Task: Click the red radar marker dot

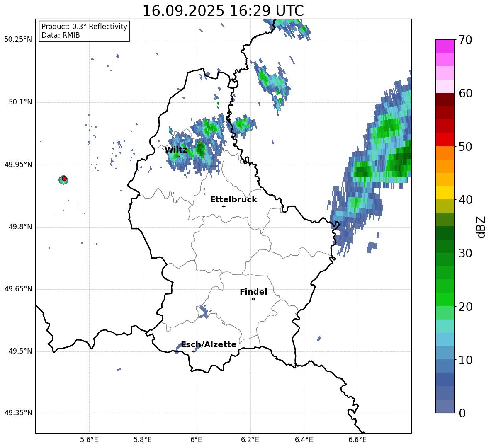Action: coord(64,179)
